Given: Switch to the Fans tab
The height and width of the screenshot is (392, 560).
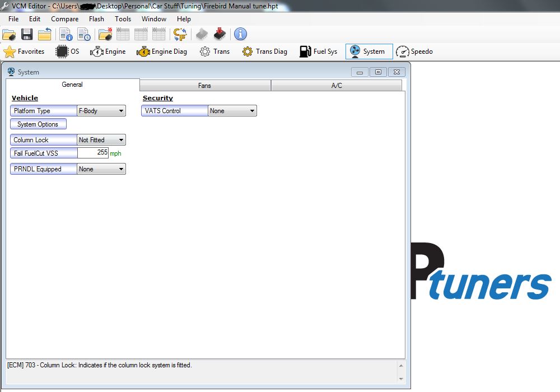Looking at the screenshot, I should pyautogui.click(x=204, y=86).
